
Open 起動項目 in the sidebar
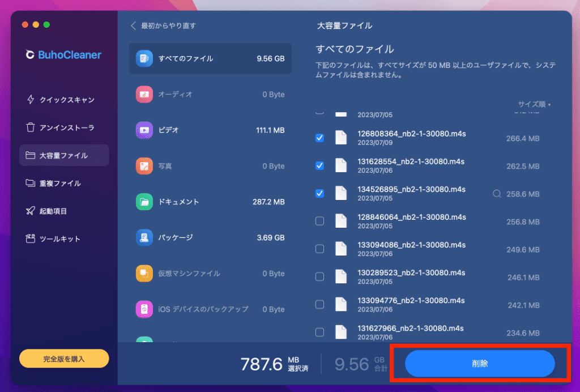click(64, 211)
